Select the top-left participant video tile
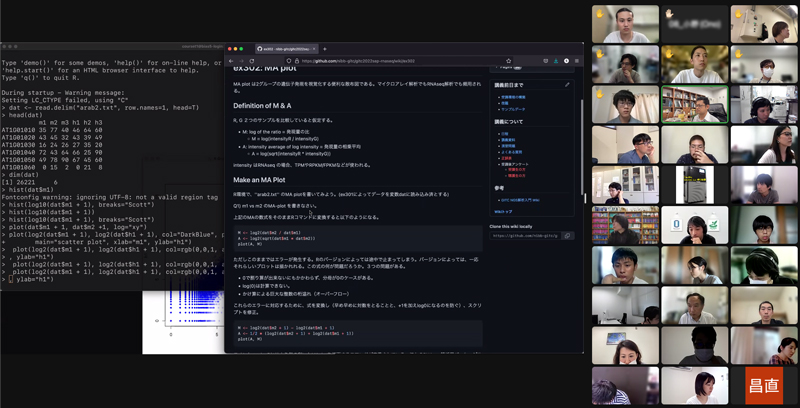Viewport: 800px width, 408px height. click(624, 24)
